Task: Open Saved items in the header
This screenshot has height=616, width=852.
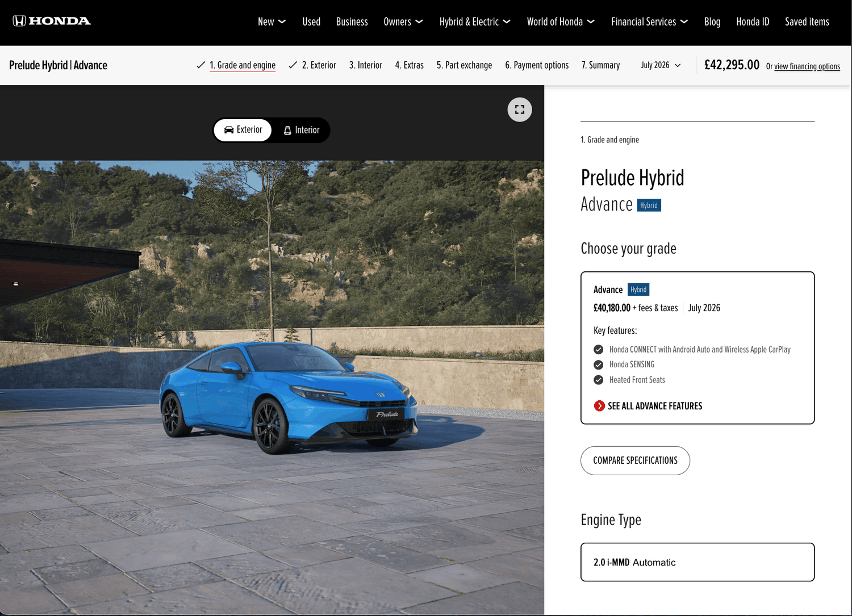Action: click(x=807, y=22)
